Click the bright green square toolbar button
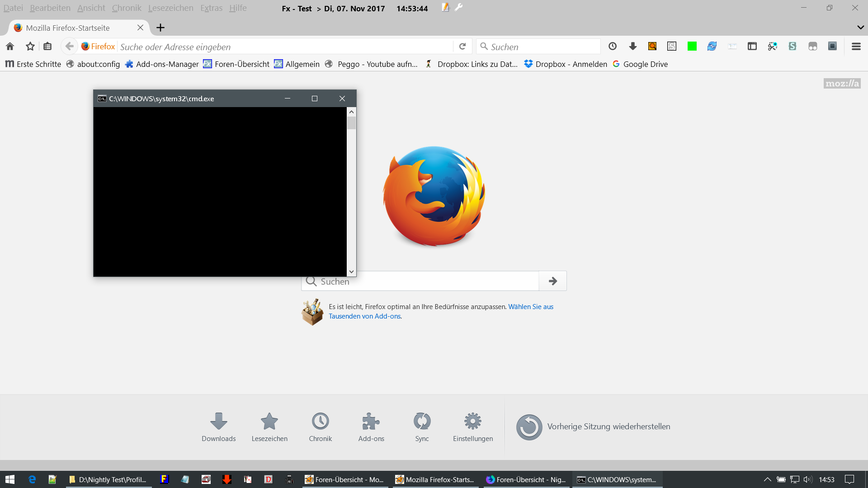 pyautogui.click(x=692, y=47)
